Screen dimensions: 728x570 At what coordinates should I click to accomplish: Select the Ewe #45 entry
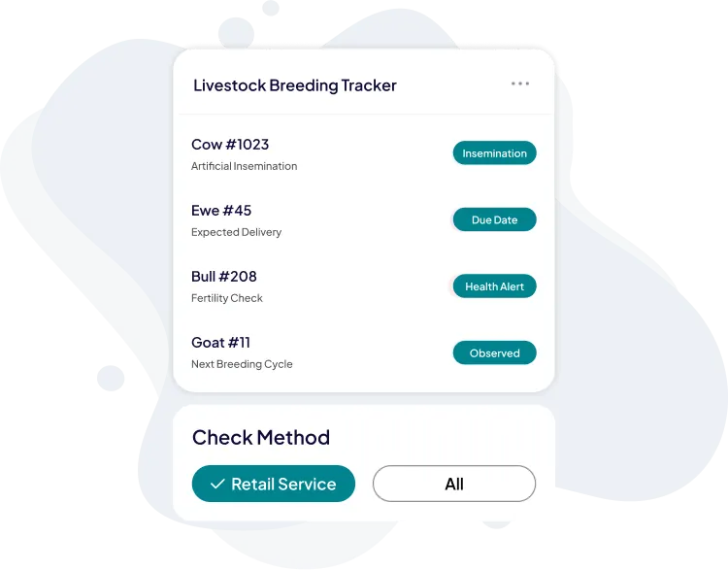221,211
